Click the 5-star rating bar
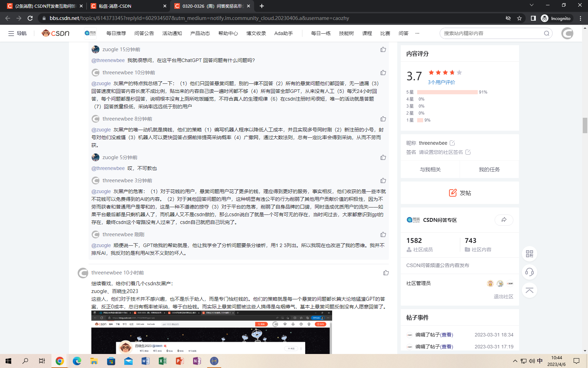Screen dimensions: 588x368 click(x=447, y=92)
